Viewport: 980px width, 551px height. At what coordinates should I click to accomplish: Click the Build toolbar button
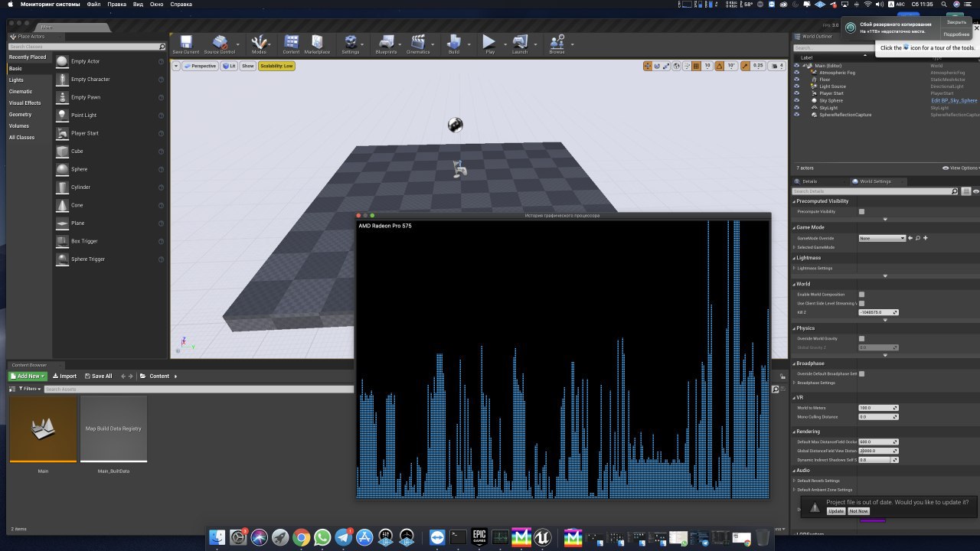click(454, 44)
